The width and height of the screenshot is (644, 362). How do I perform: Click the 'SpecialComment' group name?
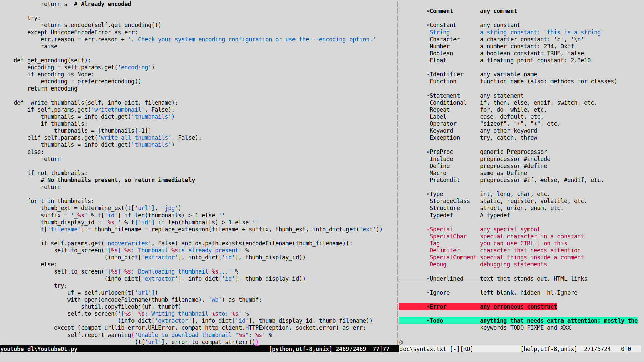tap(453, 257)
